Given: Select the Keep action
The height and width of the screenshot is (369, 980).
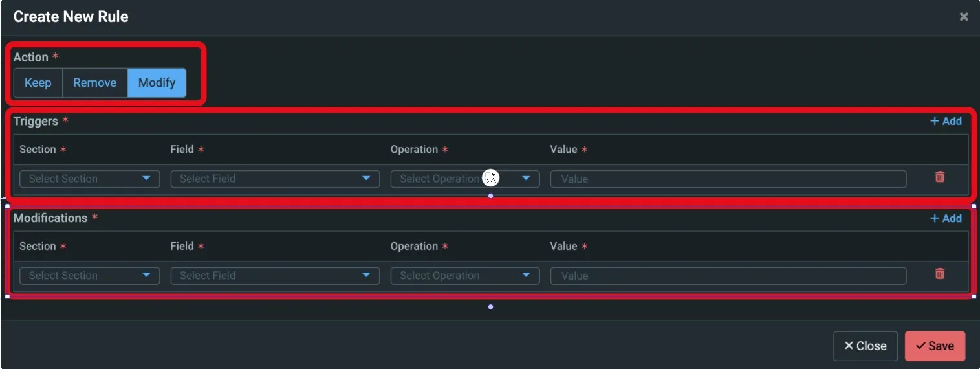Looking at the screenshot, I should [x=38, y=83].
